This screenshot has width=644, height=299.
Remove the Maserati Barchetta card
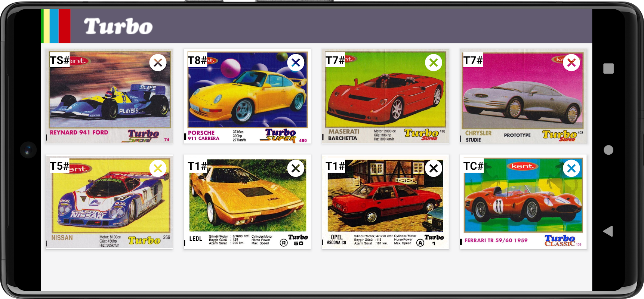[434, 63]
